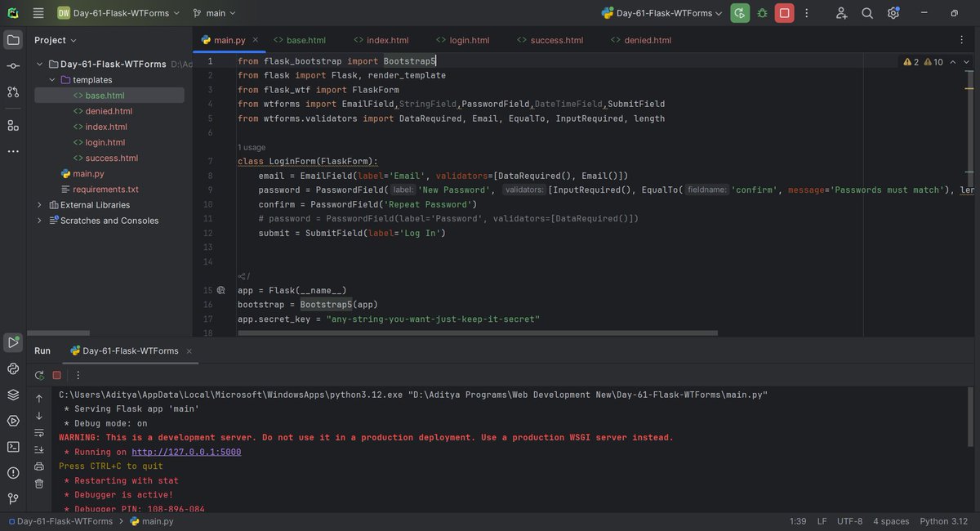The width and height of the screenshot is (980, 531).
Task: Rerun the Day-61-Flask-WTForms configuration
Action: tap(740, 13)
